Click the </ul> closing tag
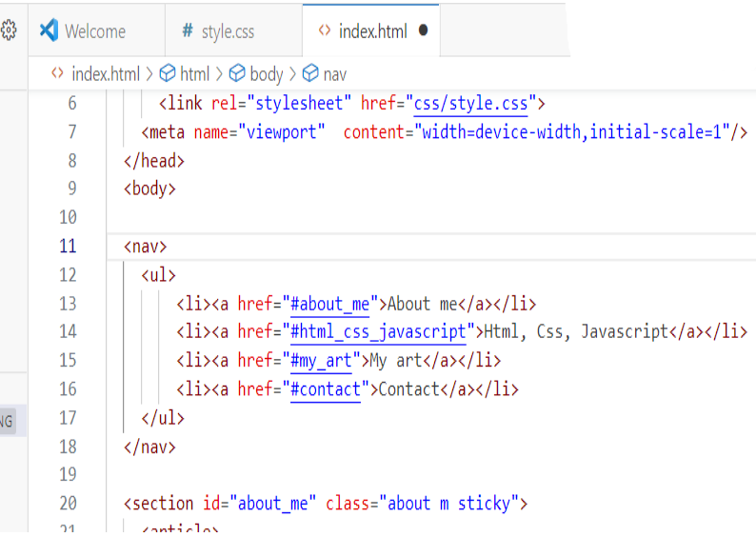 (163, 418)
